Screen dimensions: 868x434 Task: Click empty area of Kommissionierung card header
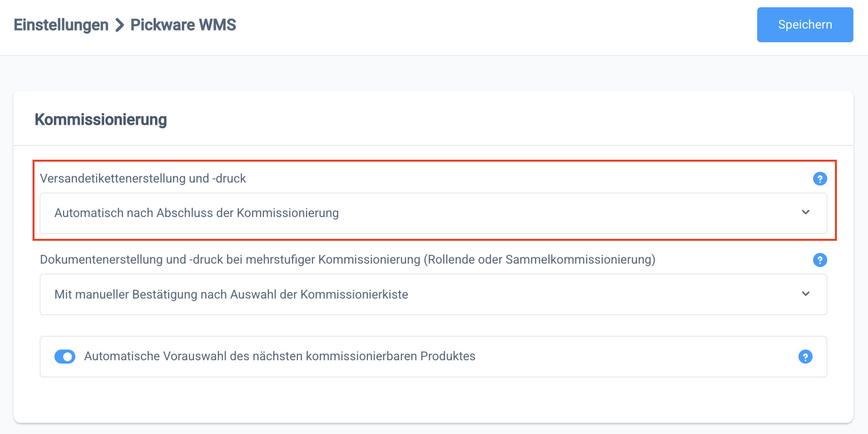pos(486,119)
